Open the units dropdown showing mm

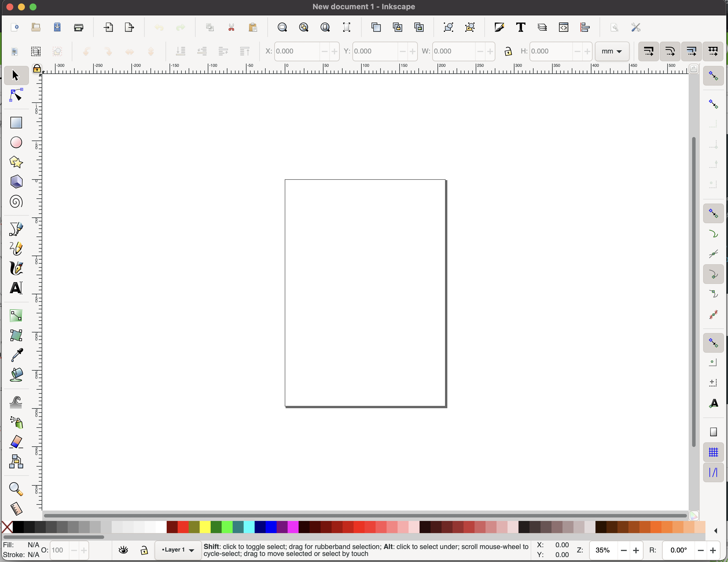pos(611,51)
